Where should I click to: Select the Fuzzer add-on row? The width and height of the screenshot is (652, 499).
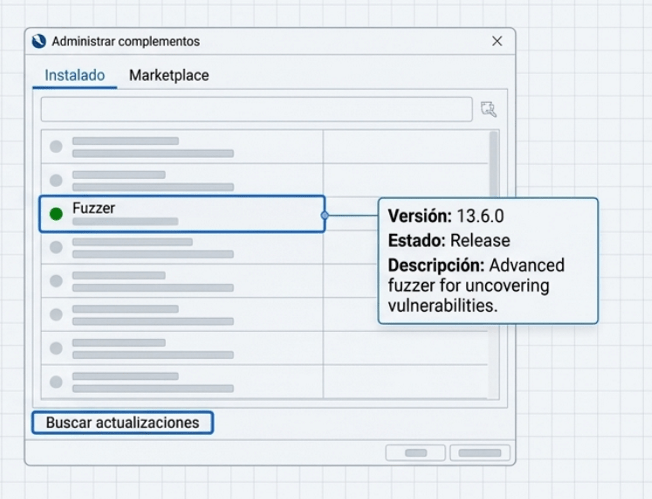pyautogui.click(x=180, y=214)
